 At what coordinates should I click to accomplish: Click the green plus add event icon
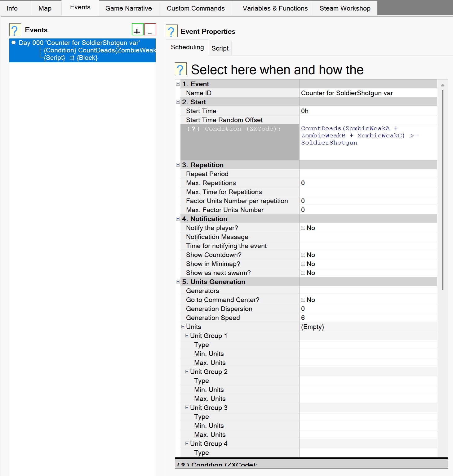tap(137, 29)
